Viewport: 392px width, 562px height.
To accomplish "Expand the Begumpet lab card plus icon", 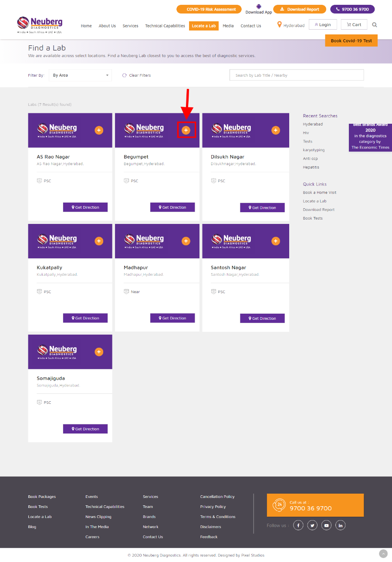I will coord(186,130).
